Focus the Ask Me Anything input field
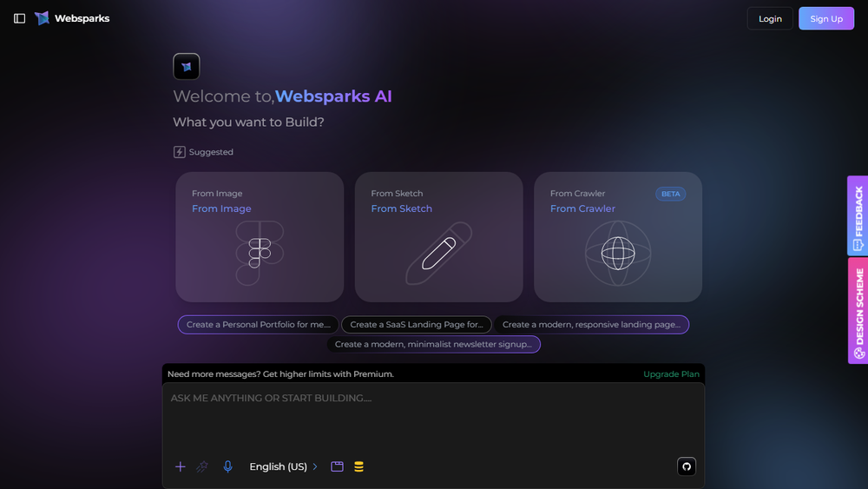Screen dimensions: 868x489 pos(433,416)
